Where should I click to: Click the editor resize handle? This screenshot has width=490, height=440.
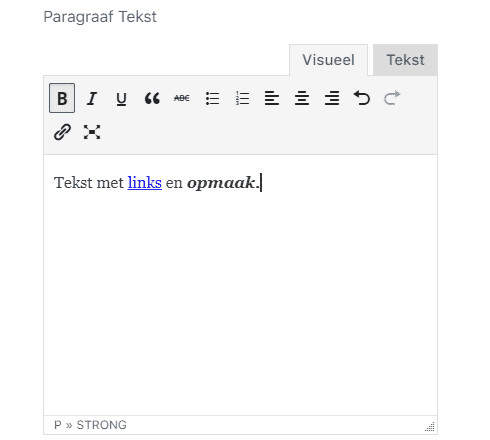430,427
